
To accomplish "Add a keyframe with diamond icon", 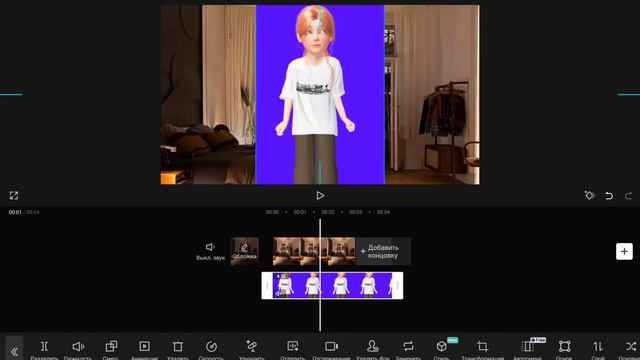I will coord(589,196).
